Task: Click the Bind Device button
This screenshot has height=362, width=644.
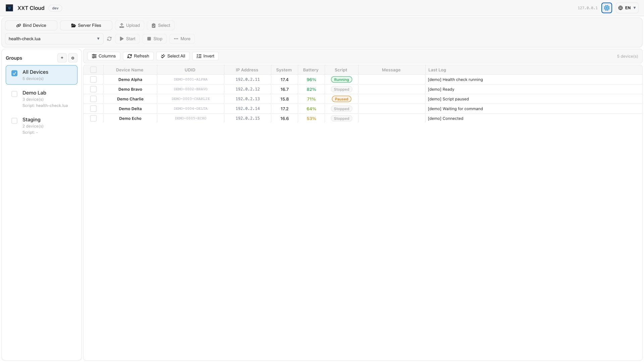Action: click(31, 25)
